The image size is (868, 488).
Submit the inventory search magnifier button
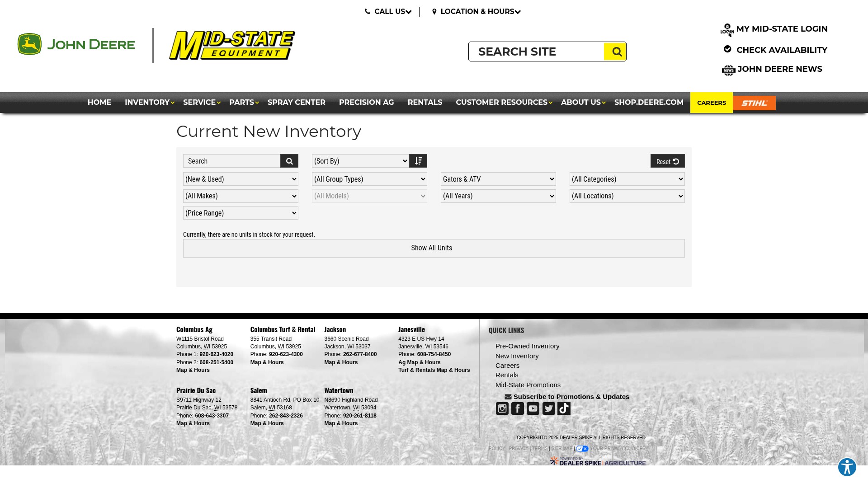click(289, 161)
